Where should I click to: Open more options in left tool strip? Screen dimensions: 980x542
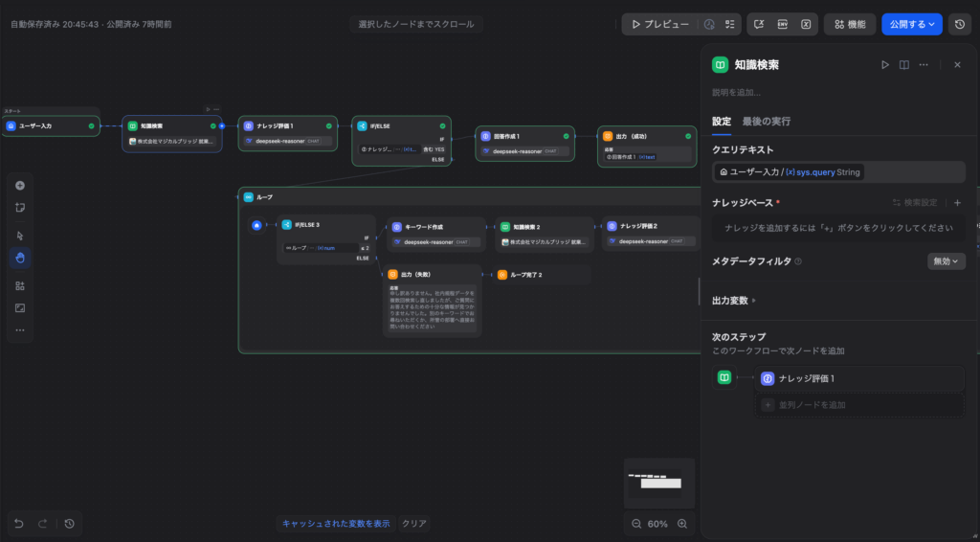[x=20, y=330]
